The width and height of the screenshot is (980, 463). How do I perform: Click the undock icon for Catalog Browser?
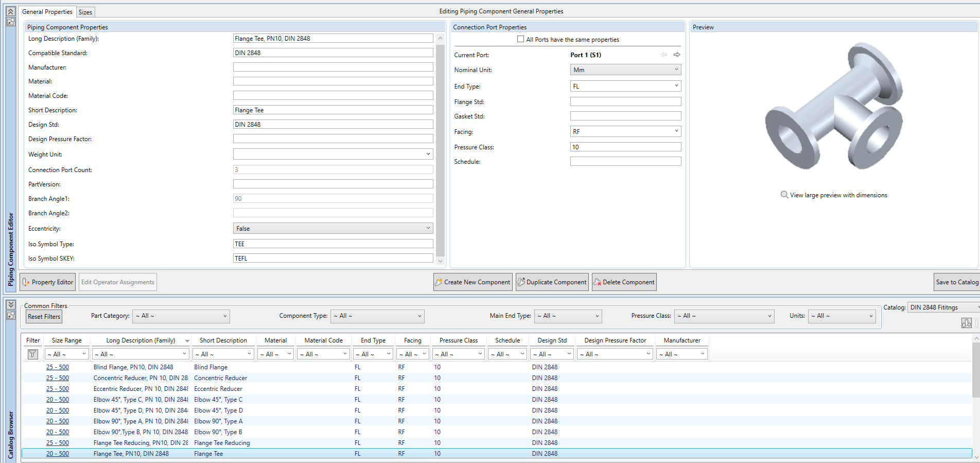point(11,315)
